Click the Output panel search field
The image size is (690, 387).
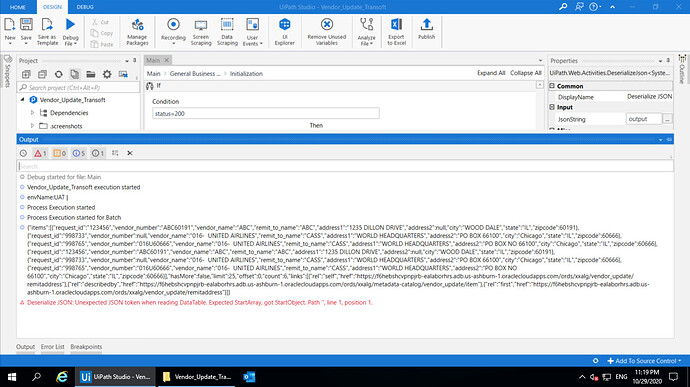click(345, 166)
